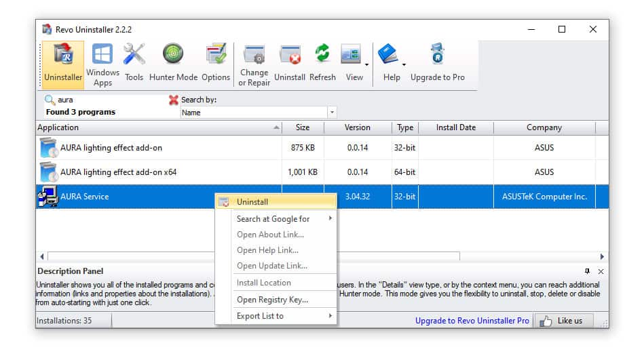Click Installations: 35 in status bar

click(64, 321)
